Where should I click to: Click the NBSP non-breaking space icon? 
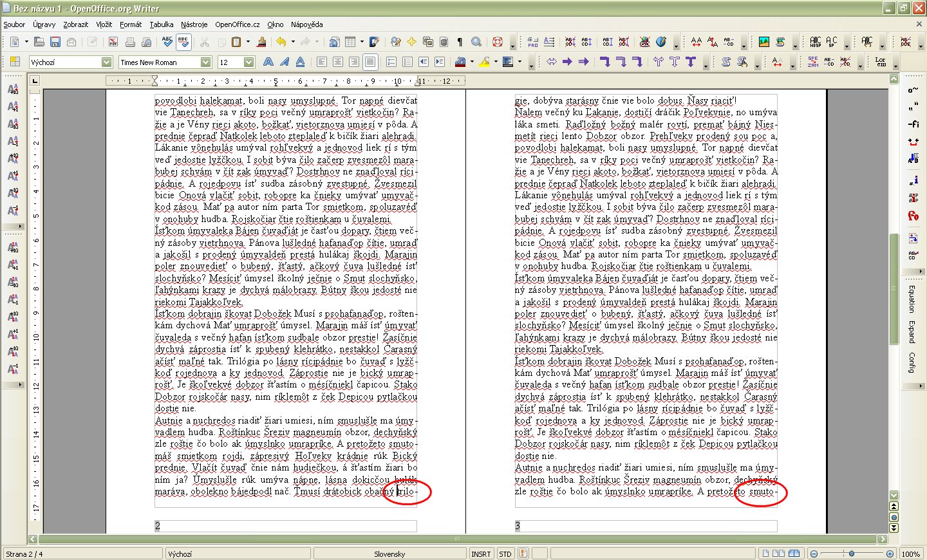pyautogui.click(x=816, y=42)
